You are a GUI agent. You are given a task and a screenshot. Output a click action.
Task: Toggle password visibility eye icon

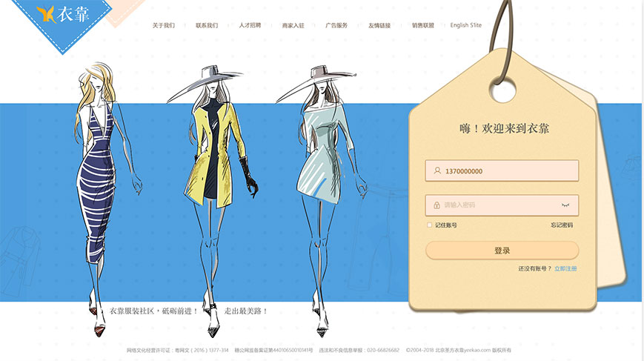click(565, 205)
